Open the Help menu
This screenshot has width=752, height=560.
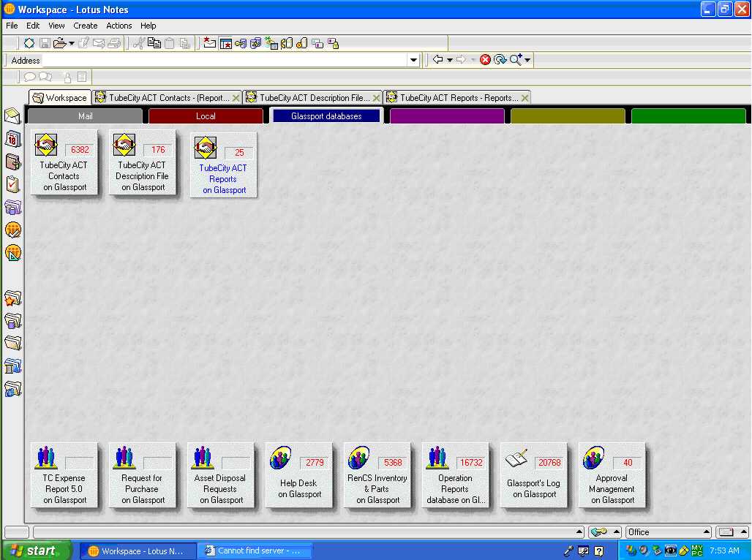(148, 26)
